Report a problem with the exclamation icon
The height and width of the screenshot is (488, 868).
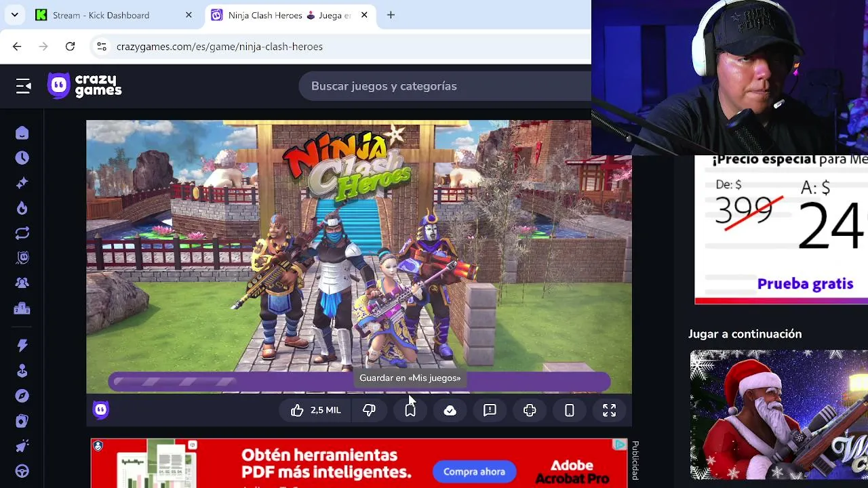pos(490,410)
